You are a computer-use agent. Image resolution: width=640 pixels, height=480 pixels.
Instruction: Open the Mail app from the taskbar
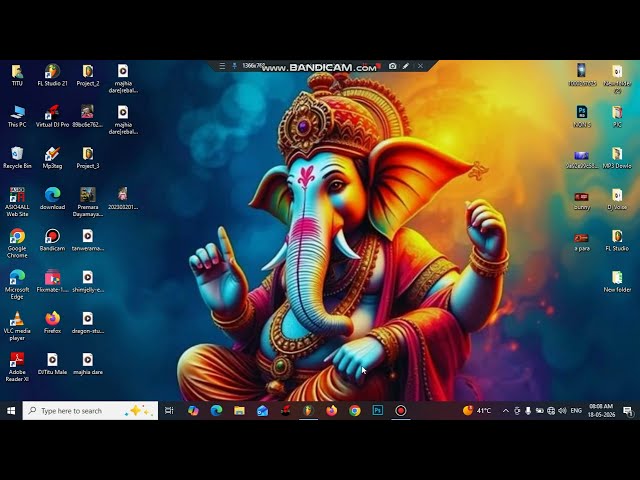coord(262,411)
